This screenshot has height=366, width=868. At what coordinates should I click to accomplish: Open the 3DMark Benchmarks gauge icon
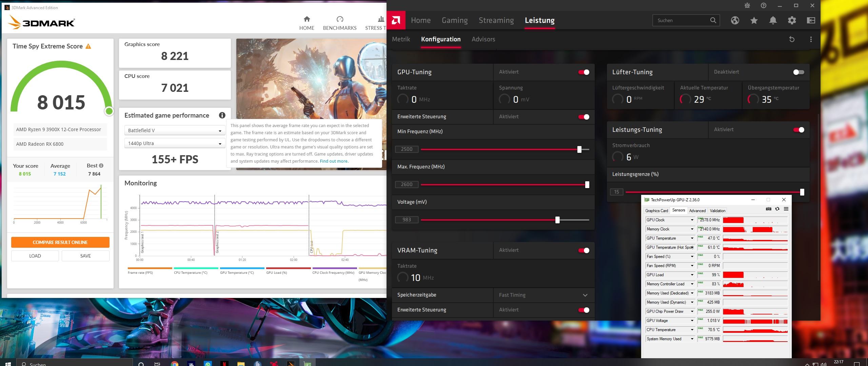coord(340,19)
